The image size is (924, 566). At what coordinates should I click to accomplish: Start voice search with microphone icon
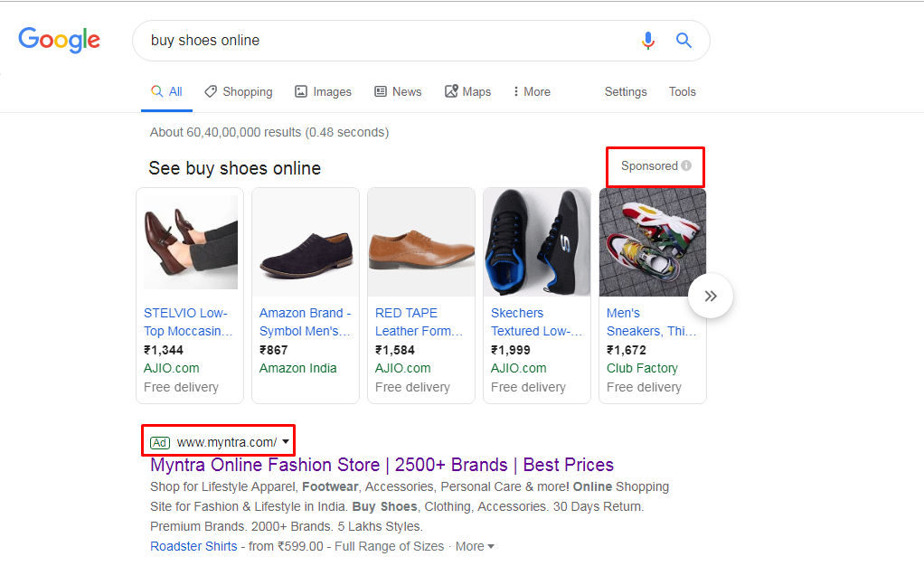648,40
